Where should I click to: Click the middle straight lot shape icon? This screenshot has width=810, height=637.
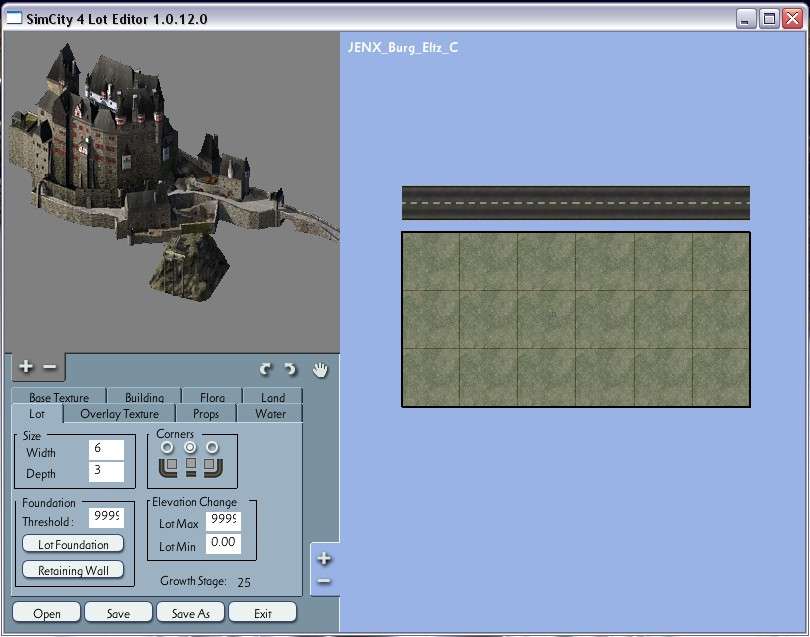[191, 467]
